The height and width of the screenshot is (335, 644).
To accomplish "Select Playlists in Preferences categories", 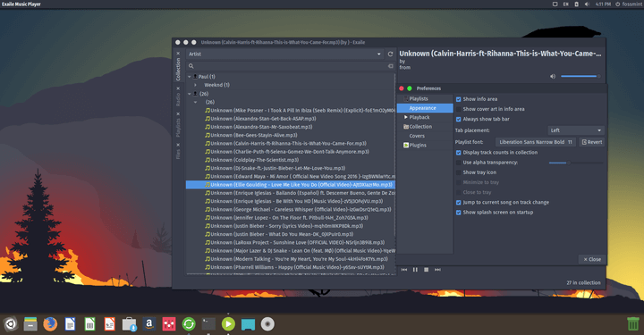I will coord(425,99).
